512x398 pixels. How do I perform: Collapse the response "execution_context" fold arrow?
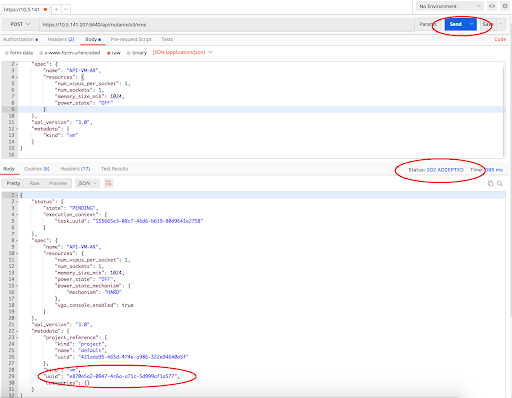coord(17,215)
